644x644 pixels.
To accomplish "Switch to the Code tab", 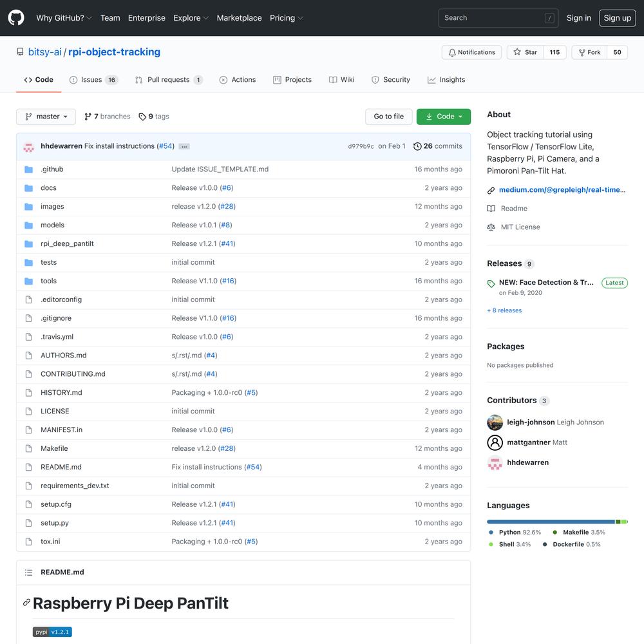I will (x=39, y=80).
